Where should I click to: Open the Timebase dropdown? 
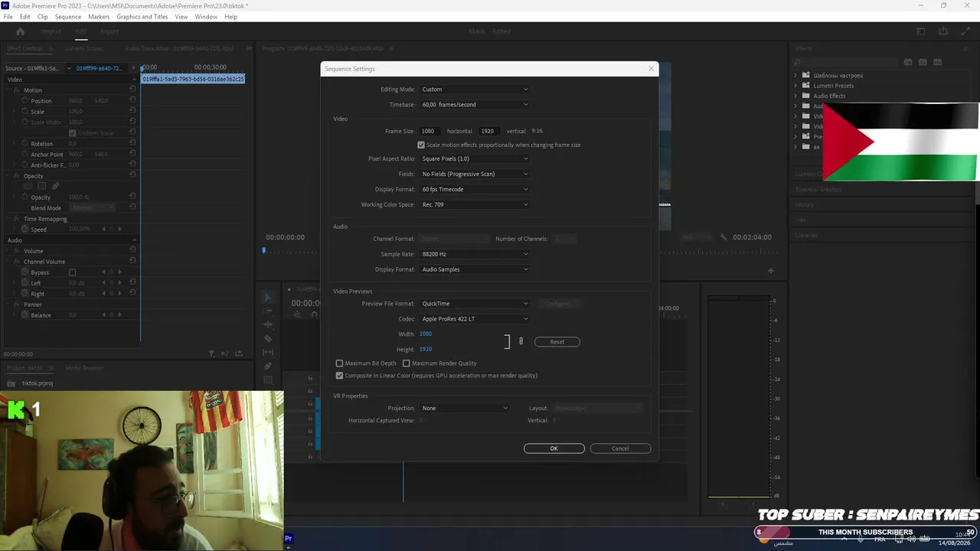tap(475, 105)
